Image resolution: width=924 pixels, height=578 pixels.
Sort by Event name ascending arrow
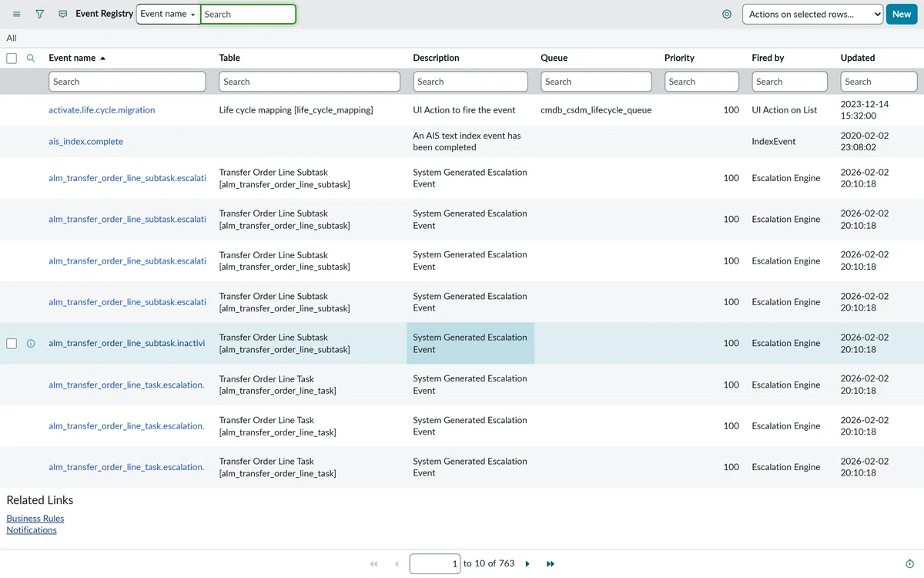pos(103,58)
